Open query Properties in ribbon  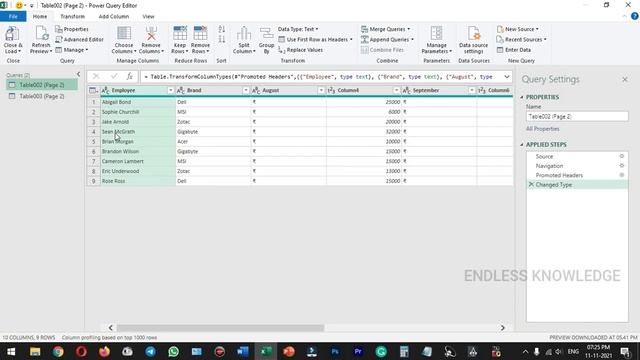72,29
